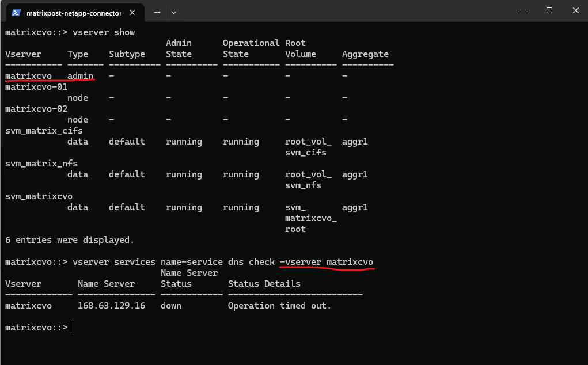Click the "down" name server status

click(171, 305)
